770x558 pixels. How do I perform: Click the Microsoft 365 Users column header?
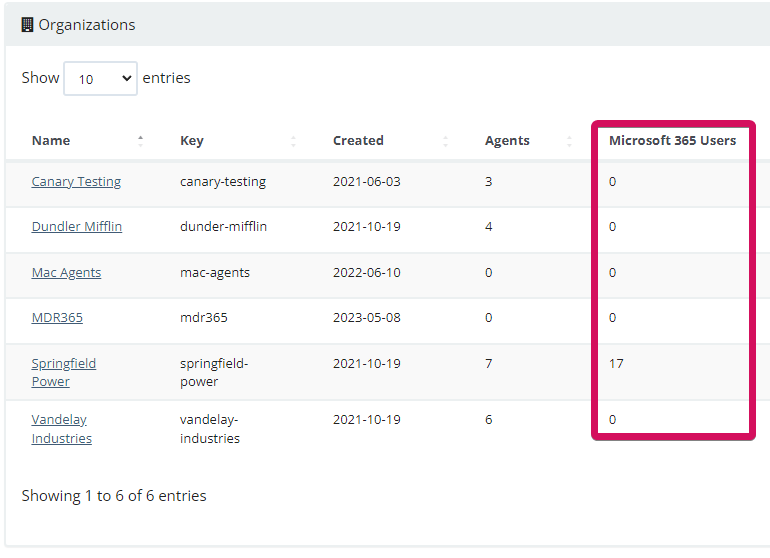pos(672,140)
